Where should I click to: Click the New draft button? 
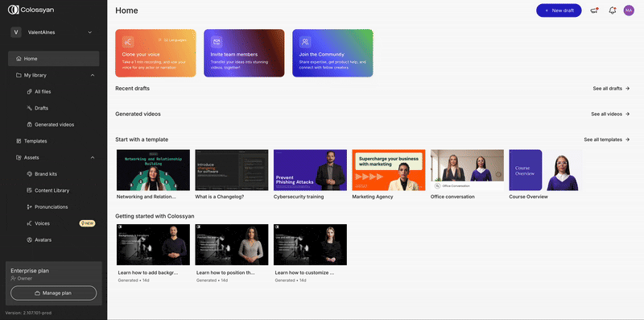559,10
